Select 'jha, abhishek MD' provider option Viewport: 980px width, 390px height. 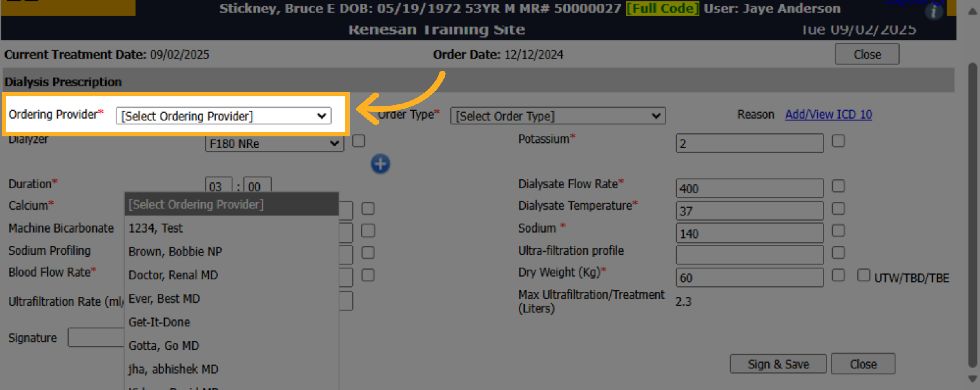(x=232, y=369)
